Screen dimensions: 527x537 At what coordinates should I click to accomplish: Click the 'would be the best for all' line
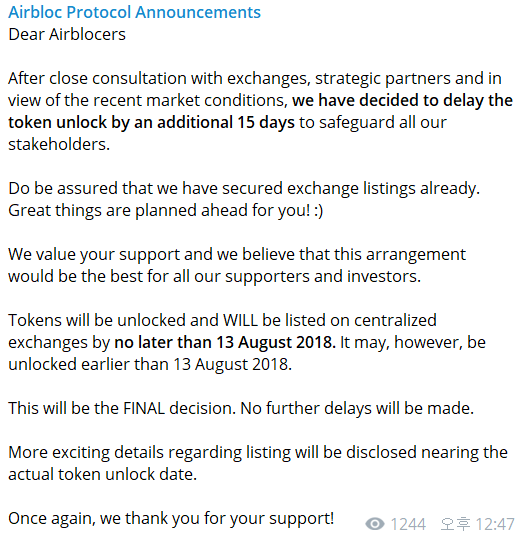pyautogui.click(x=214, y=276)
